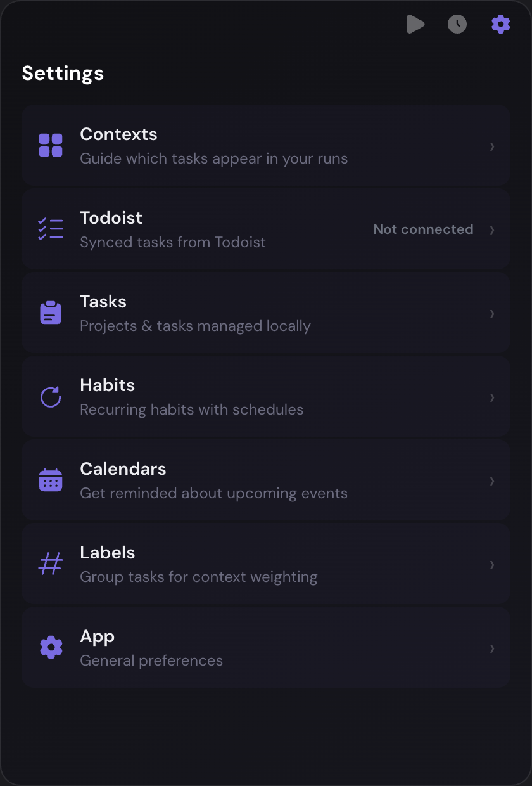Screen dimensions: 532x786
Task: Click the clock icon in the top bar
Action: point(457,24)
